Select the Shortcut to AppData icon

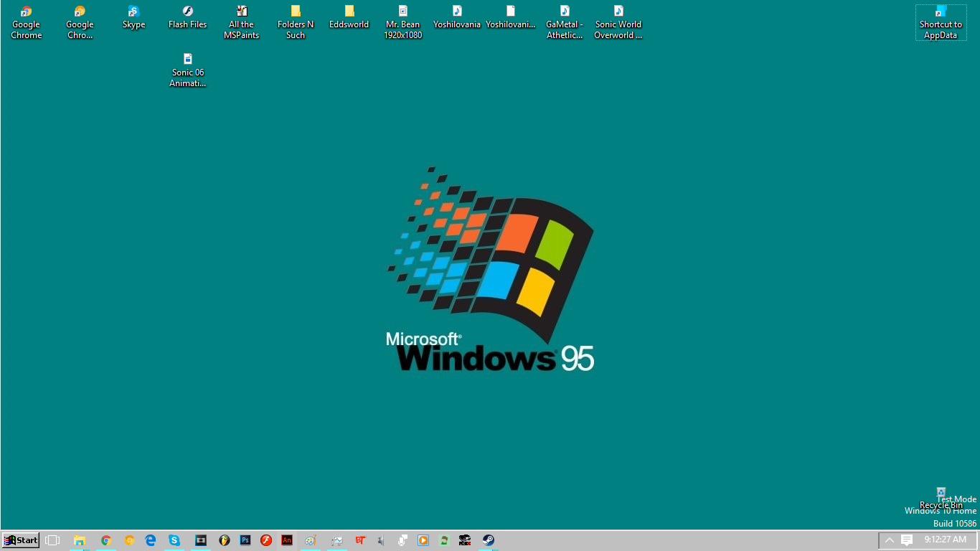coord(941,22)
